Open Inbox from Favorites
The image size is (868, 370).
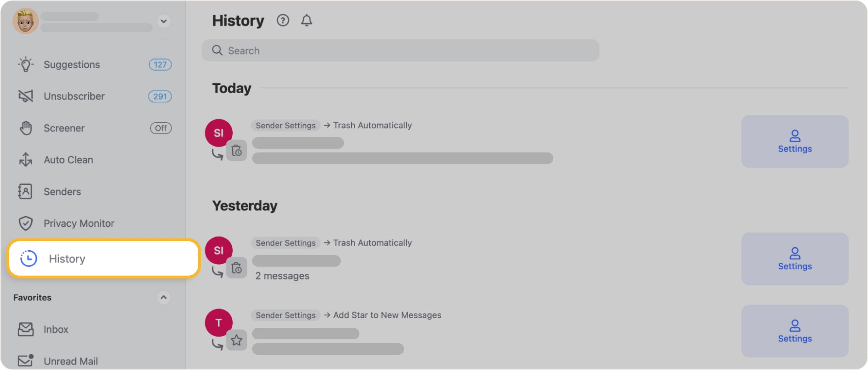click(x=56, y=329)
